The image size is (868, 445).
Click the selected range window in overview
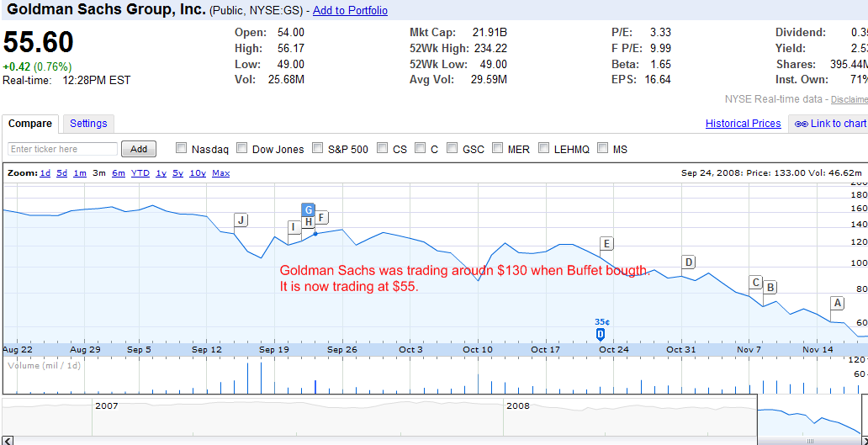809,415
